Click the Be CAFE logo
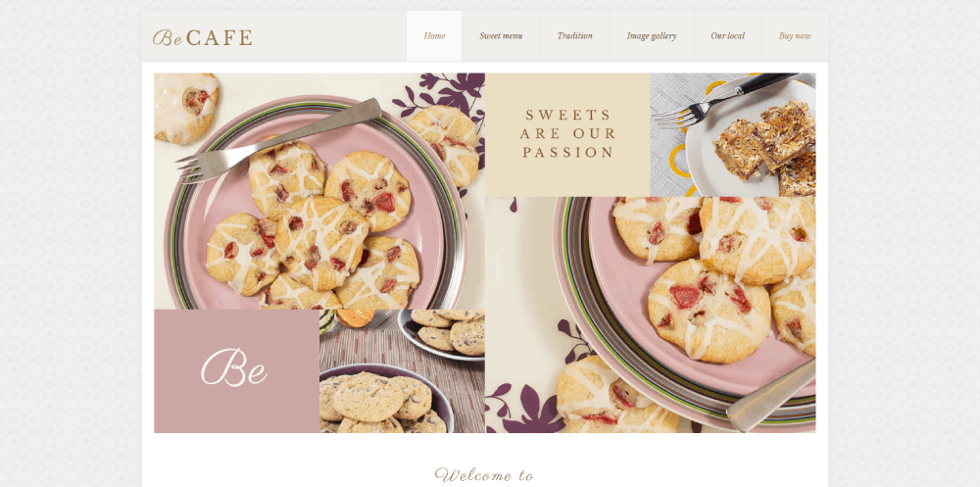 203,37
